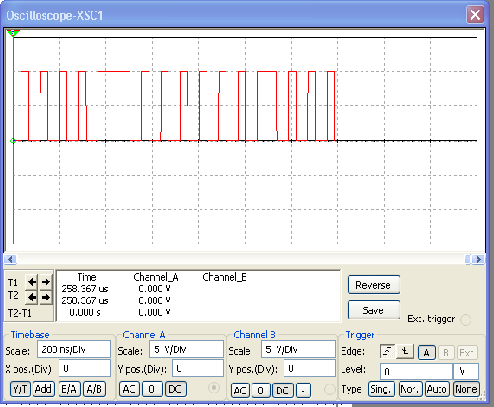Set trigger source to channel B
Image resolution: width=494 pixels, height=407 pixels.
click(446, 353)
